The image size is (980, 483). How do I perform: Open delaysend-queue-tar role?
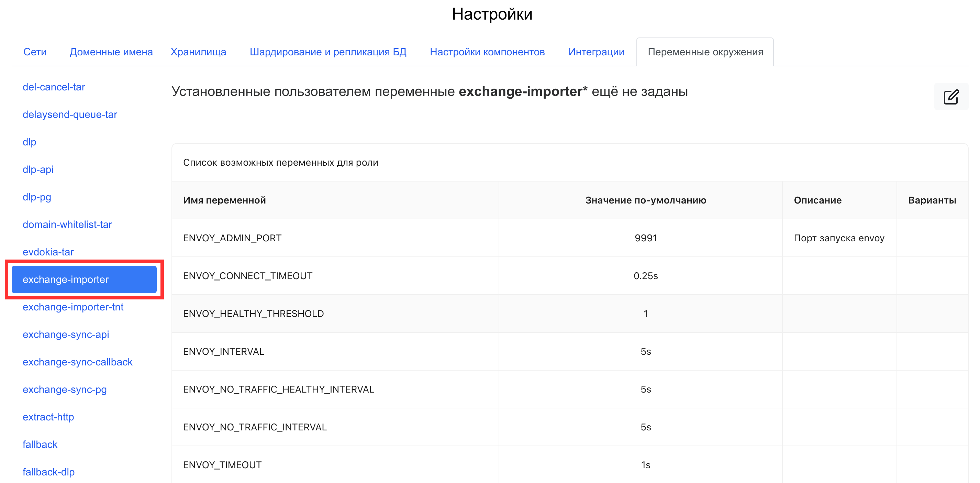[x=70, y=114]
